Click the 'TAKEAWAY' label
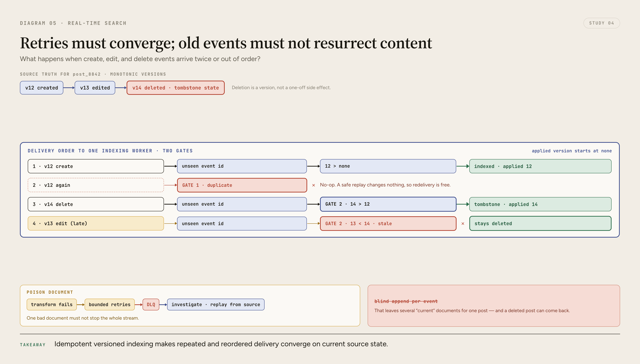This screenshot has height=364, width=640. point(33,345)
